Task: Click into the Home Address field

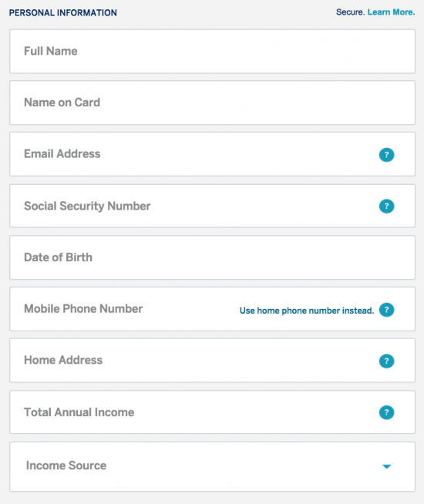Action: [x=212, y=360]
